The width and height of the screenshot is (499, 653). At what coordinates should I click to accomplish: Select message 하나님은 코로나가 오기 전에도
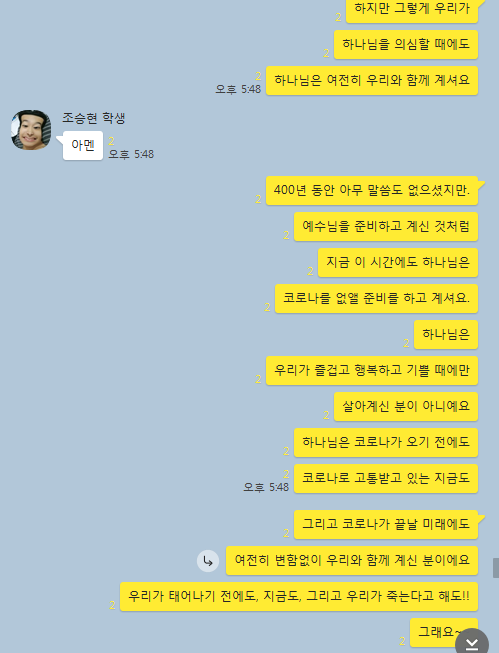(386, 442)
